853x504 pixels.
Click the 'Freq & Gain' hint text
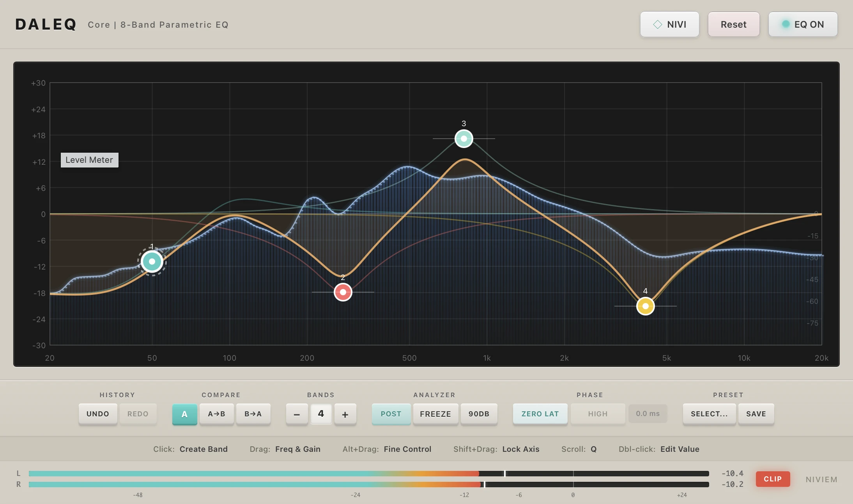298,449
